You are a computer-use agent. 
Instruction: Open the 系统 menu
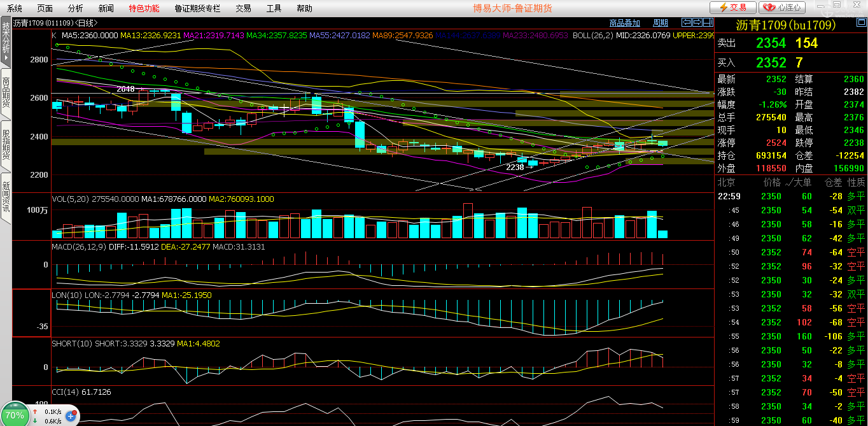pyautogui.click(x=15, y=8)
